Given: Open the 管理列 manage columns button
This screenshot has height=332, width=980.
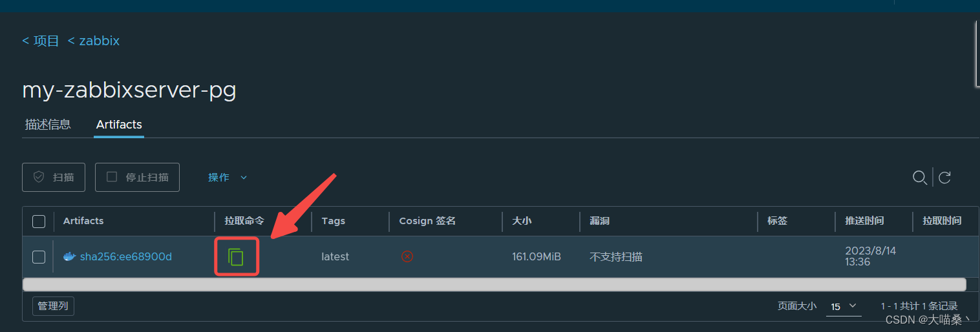Looking at the screenshot, I should (x=53, y=306).
